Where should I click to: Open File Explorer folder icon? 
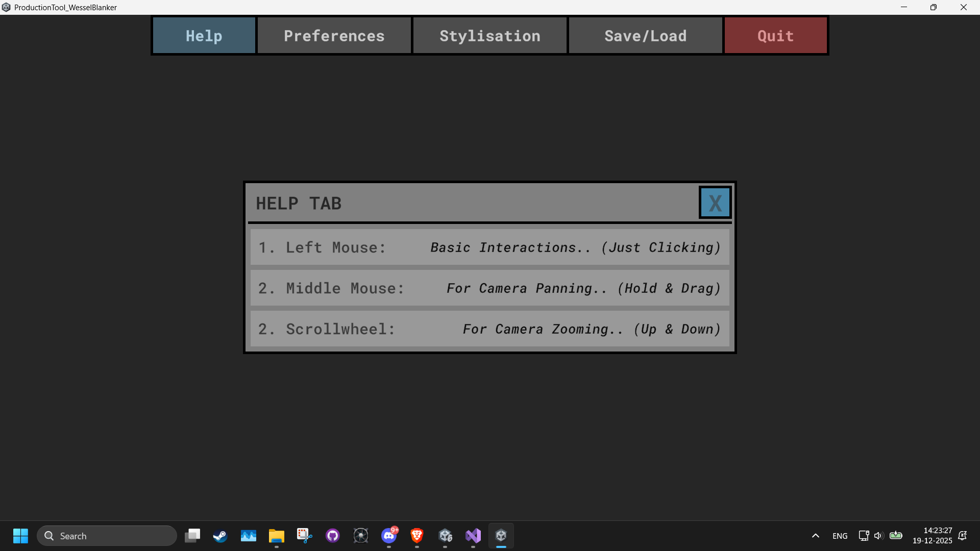(277, 536)
